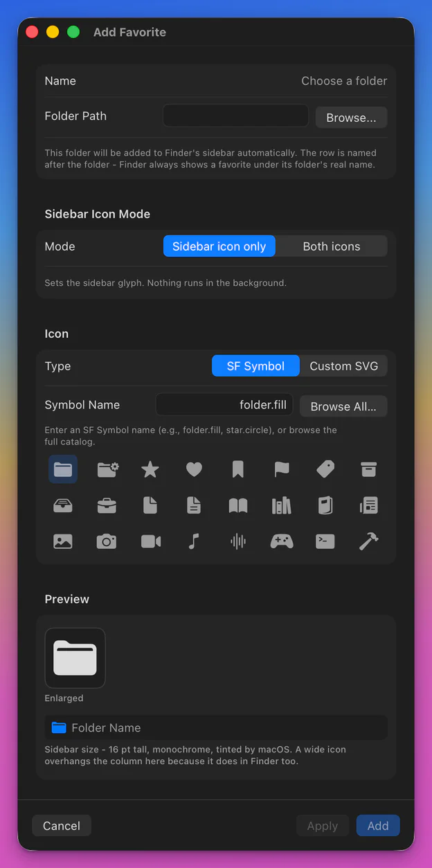This screenshot has height=868, width=432.
Task: Switch mode to Sidebar icon only
Action: point(219,246)
